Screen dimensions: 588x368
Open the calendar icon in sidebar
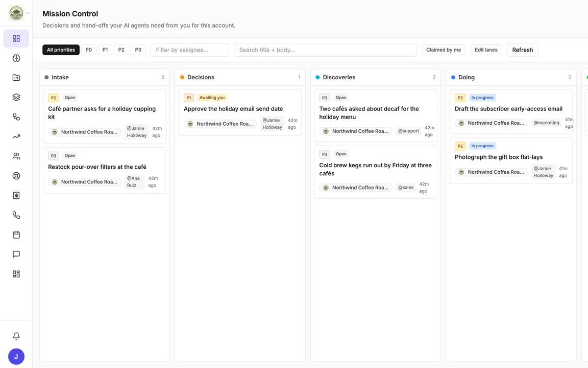(x=16, y=235)
